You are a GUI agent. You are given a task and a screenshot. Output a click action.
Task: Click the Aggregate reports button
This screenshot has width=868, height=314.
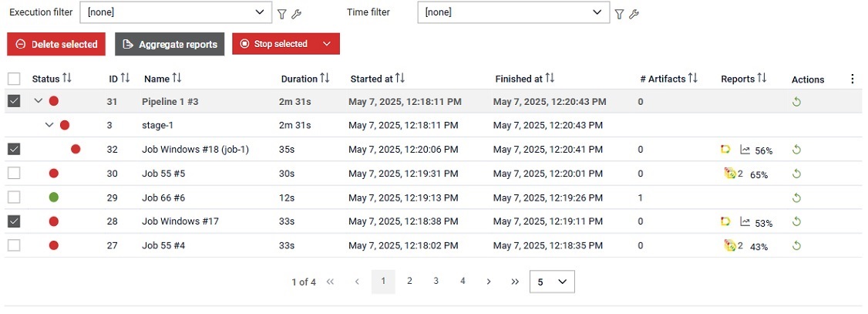(x=170, y=44)
